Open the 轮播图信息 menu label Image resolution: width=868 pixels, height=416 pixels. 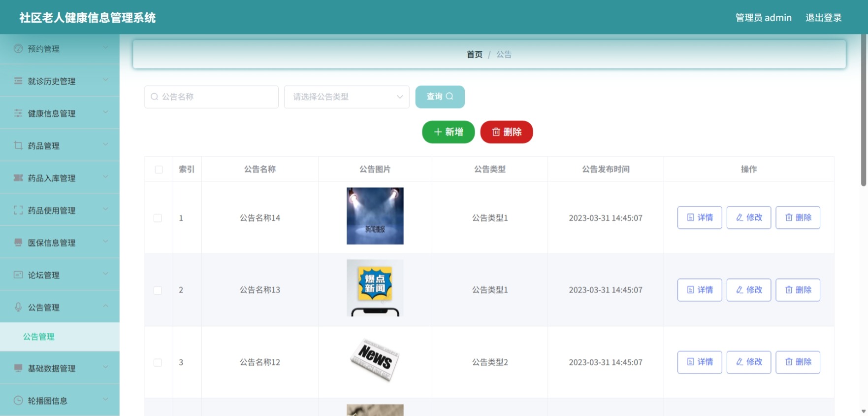48,401
